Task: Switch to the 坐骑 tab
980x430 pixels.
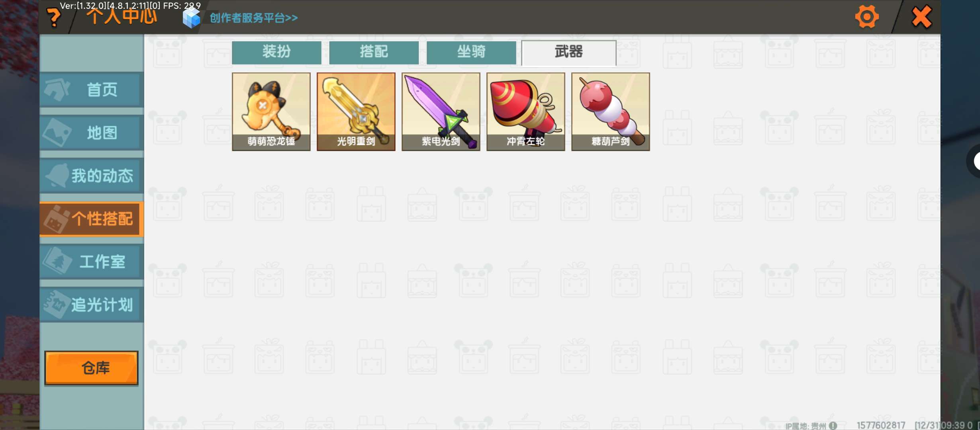Action: tap(471, 52)
